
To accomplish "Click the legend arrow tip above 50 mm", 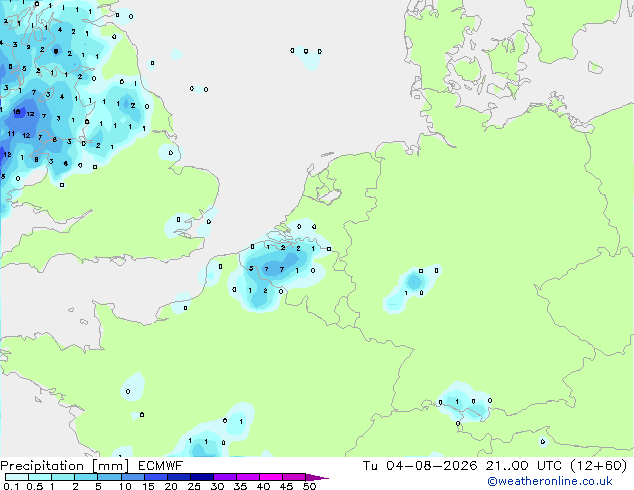I will [317, 477].
